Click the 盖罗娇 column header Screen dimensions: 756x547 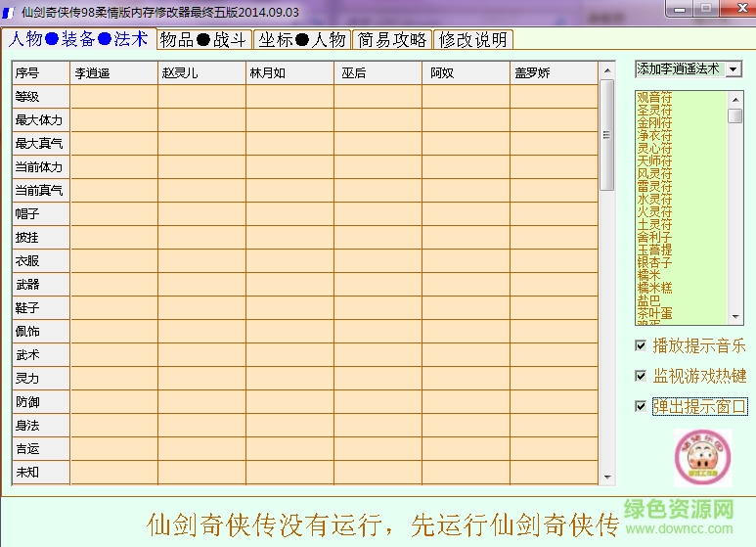[554, 72]
